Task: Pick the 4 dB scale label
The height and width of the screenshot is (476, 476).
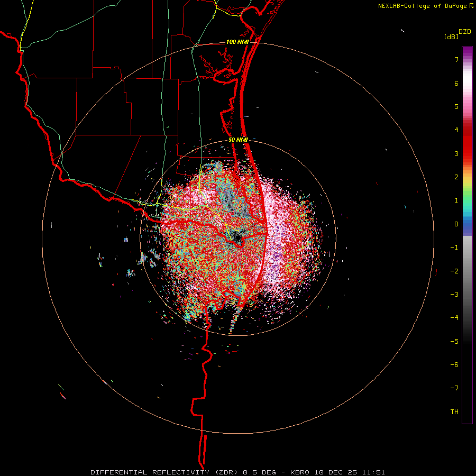Action: coord(456,130)
